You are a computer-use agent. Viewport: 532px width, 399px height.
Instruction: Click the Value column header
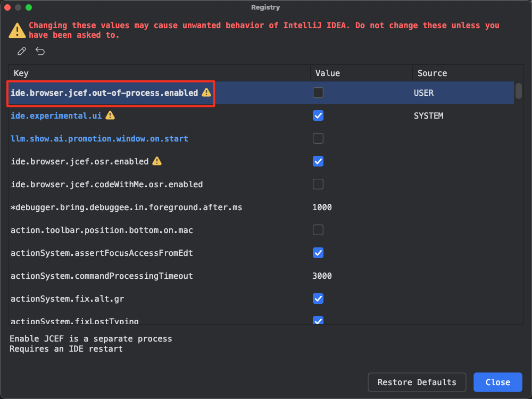click(x=327, y=73)
